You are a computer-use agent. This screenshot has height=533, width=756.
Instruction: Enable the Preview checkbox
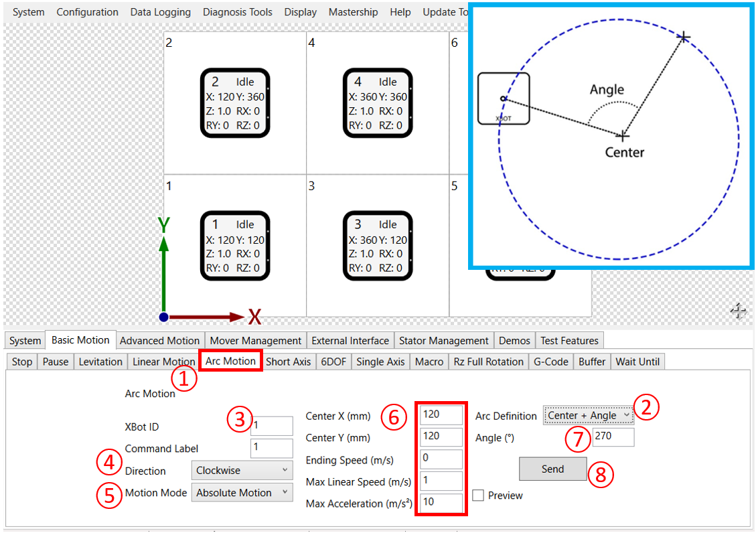[478, 496]
